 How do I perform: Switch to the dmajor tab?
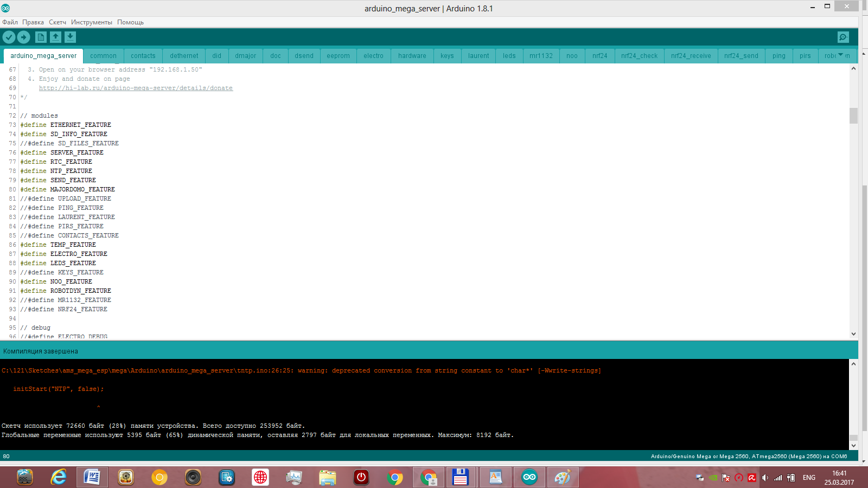pos(246,56)
